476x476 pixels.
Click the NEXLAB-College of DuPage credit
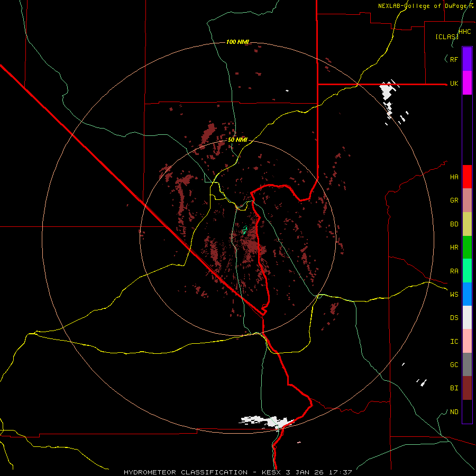pyautogui.click(x=424, y=6)
